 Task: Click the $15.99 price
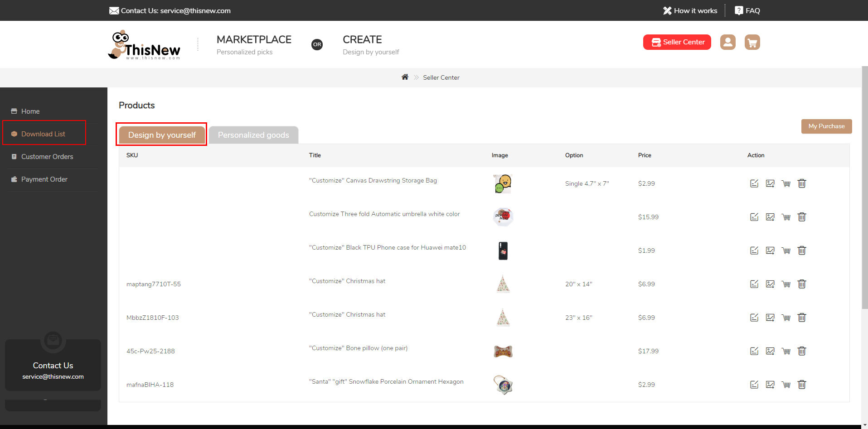click(648, 217)
